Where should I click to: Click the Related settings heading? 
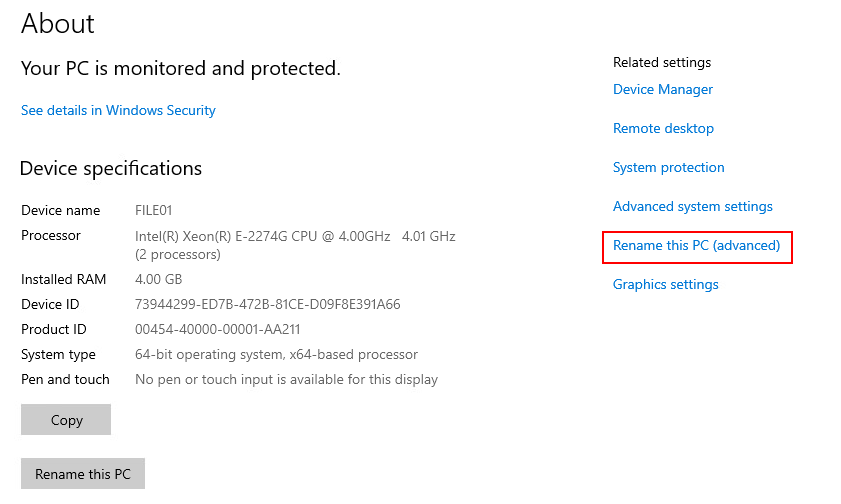[x=662, y=63]
